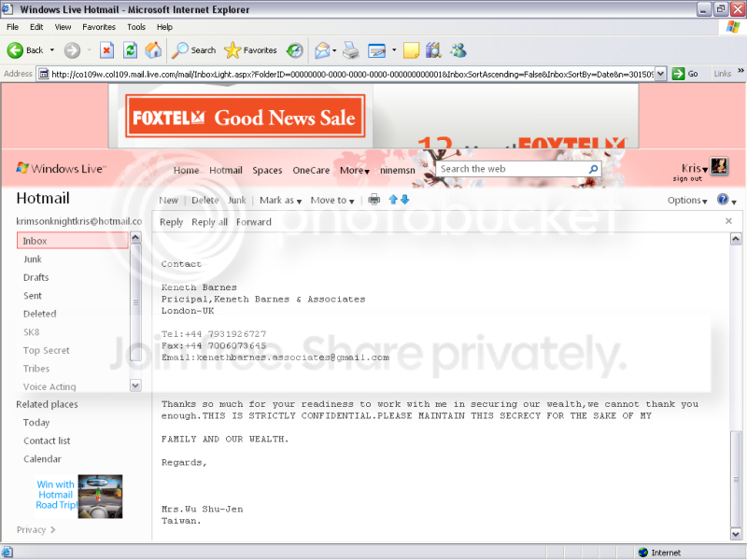
Task: Click the Windows Live logo
Action: (62, 169)
